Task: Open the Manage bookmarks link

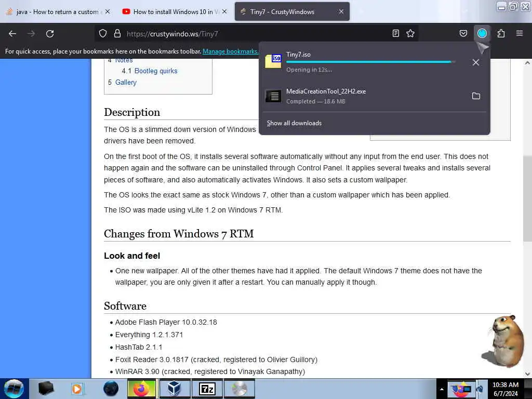Action: click(x=230, y=51)
